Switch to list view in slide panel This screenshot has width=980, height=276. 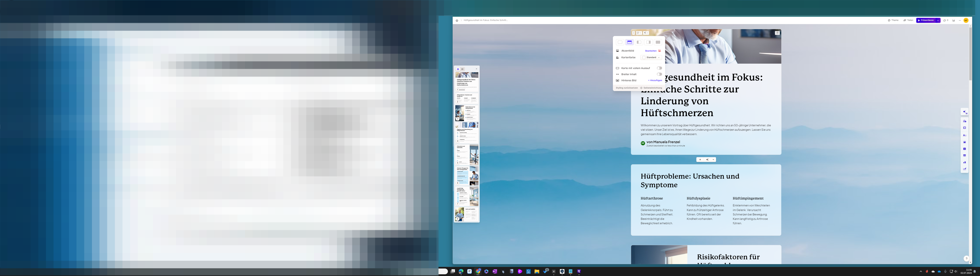pyautogui.click(x=463, y=69)
